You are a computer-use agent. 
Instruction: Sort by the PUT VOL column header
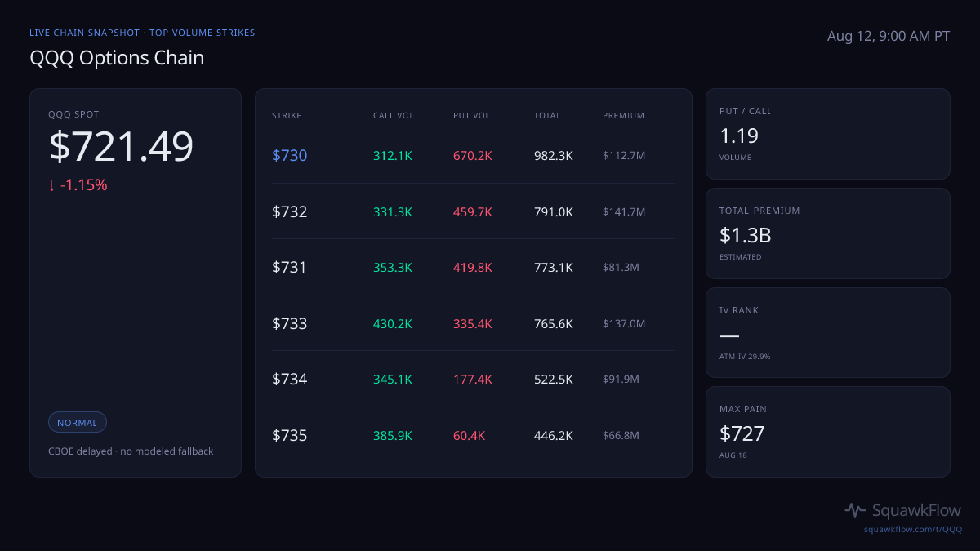pyautogui.click(x=471, y=115)
